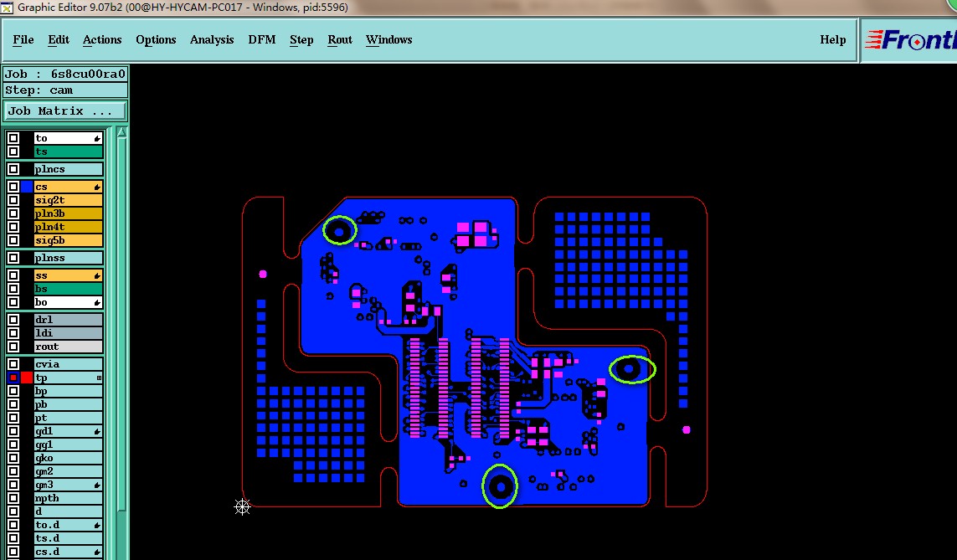Open the Edit menu
This screenshot has width=957, height=560.
(x=59, y=39)
